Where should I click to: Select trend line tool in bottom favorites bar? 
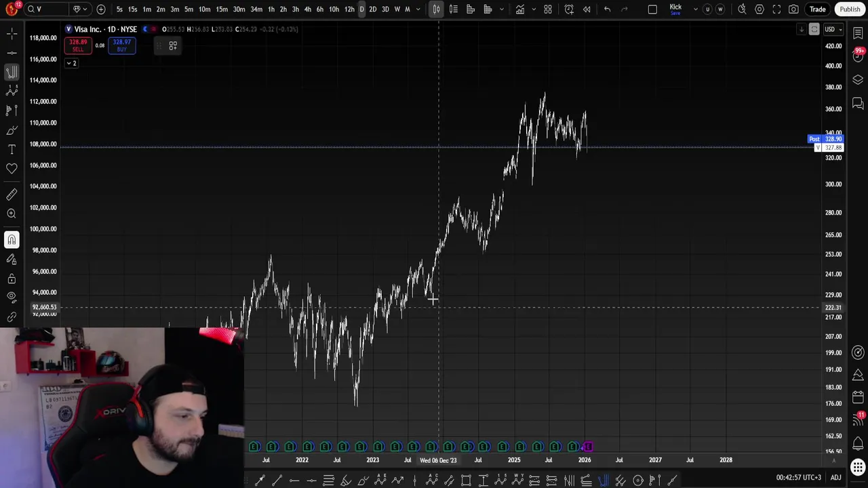pyautogui.click(x=277, y=481)
